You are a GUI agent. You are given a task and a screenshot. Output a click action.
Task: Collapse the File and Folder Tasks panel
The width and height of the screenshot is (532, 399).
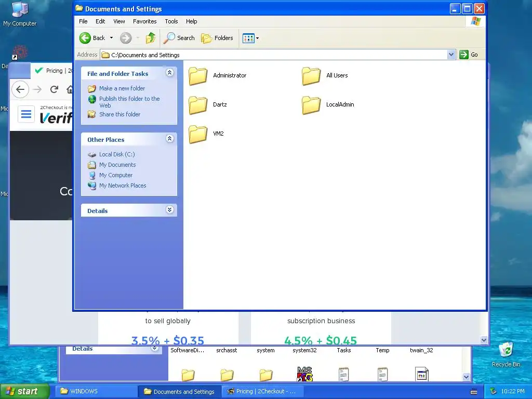(170, 73)
